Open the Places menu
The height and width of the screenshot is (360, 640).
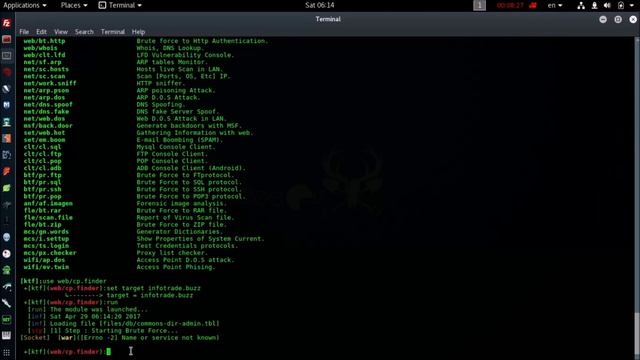(x=74, y=5)
